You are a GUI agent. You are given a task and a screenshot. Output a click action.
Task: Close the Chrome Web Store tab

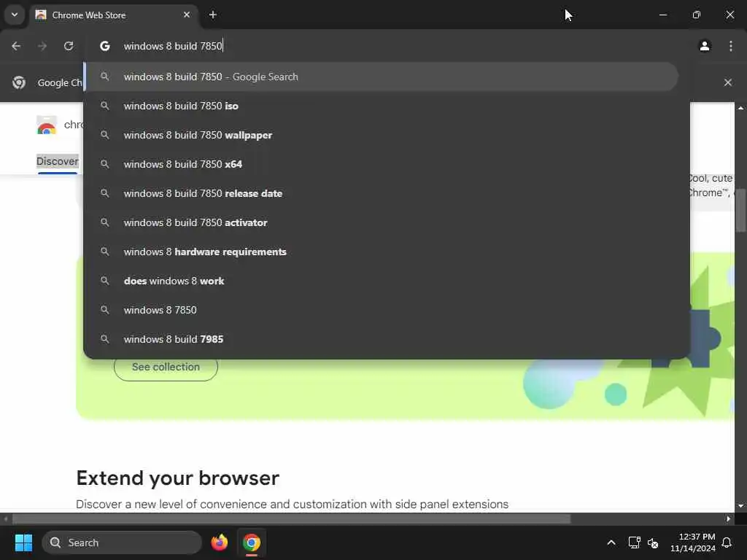[x=187, y=15]
